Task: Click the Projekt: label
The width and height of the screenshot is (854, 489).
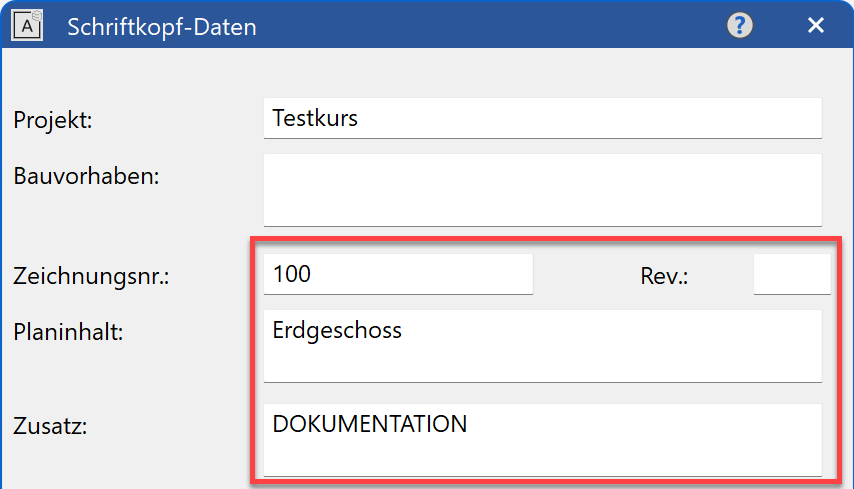Action: point(53,120)
